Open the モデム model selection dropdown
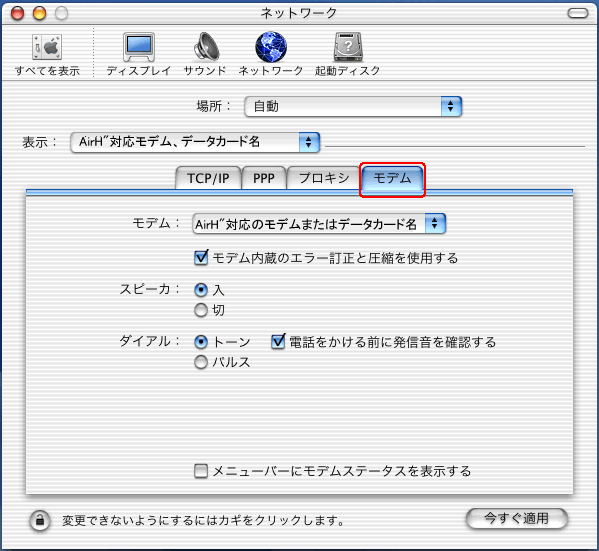Image resolution: width=599 pixels, height=551 pixels. (319, 224)
